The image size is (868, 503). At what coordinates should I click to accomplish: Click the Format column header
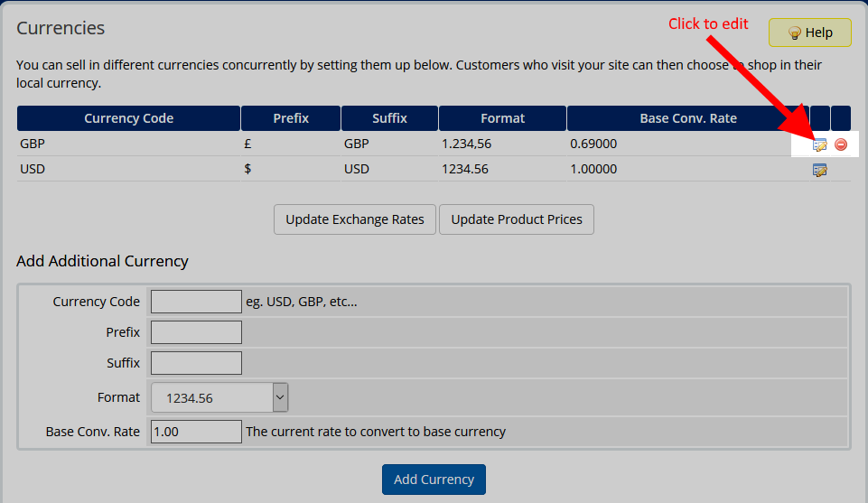[502, 118]
